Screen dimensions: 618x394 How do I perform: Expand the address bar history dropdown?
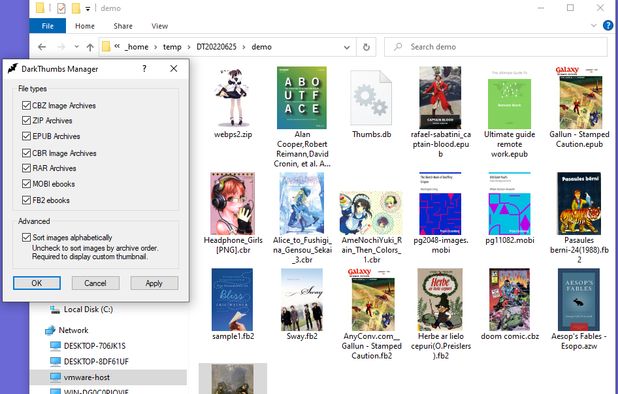[347, 47]
